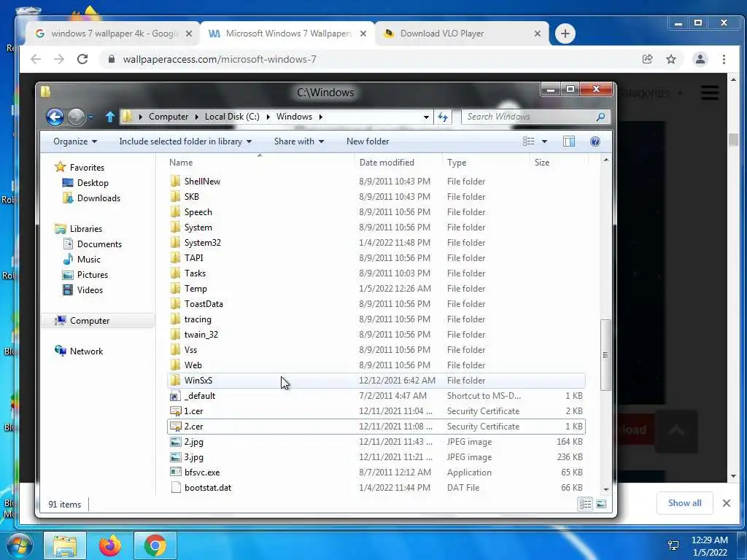Open the Organize dropdown menu
747x560 pixels.
coord(75,141)
